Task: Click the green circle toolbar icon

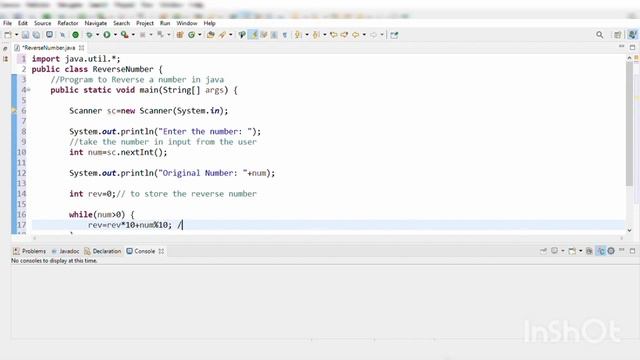Action: tap(76, 35)
